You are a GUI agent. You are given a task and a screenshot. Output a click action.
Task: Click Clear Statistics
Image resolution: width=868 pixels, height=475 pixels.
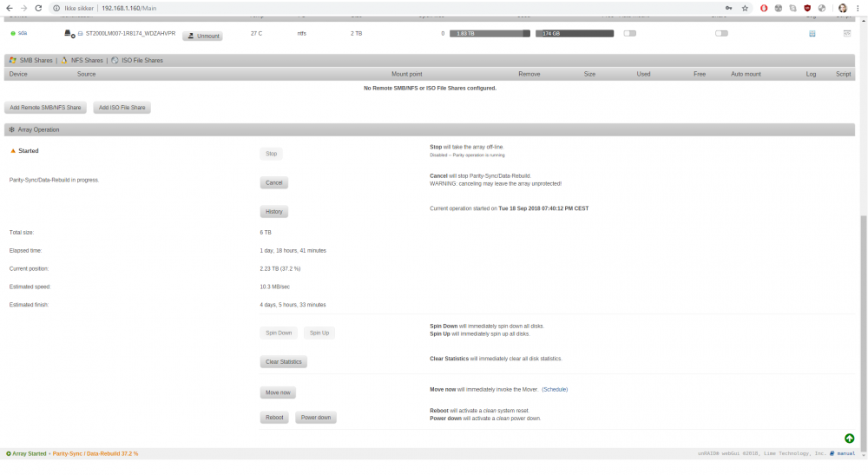[284, 362]
